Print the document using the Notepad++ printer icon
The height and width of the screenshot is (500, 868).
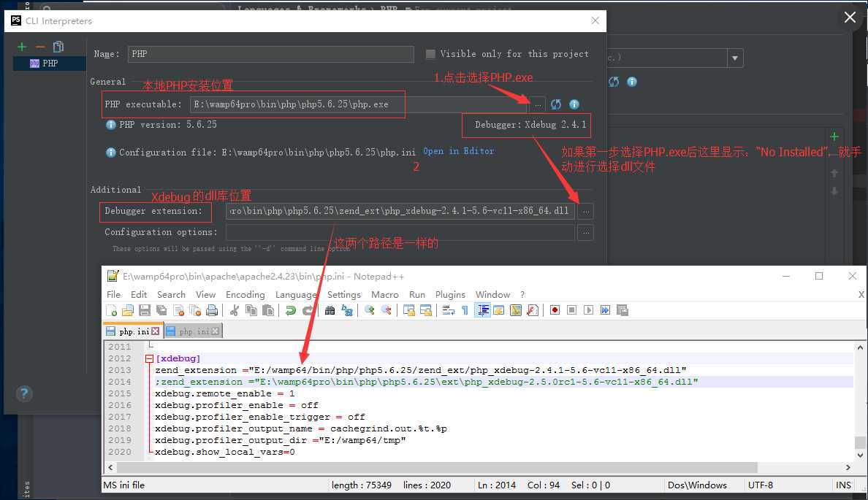click(x=211, y=310)
